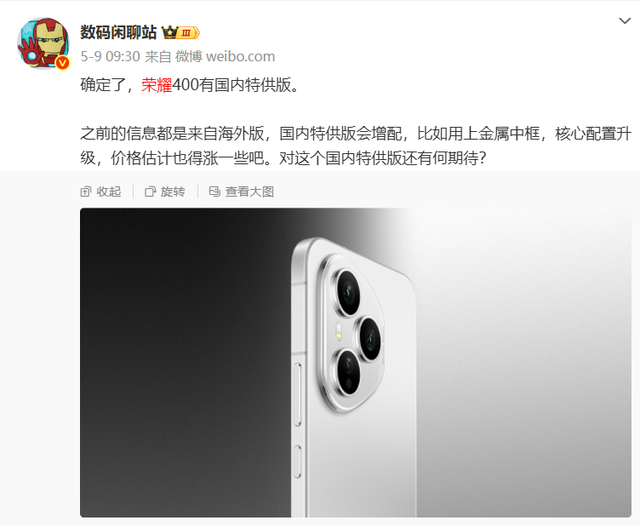
Task: Click the post's first sentence text
Action: click(190, 85)
